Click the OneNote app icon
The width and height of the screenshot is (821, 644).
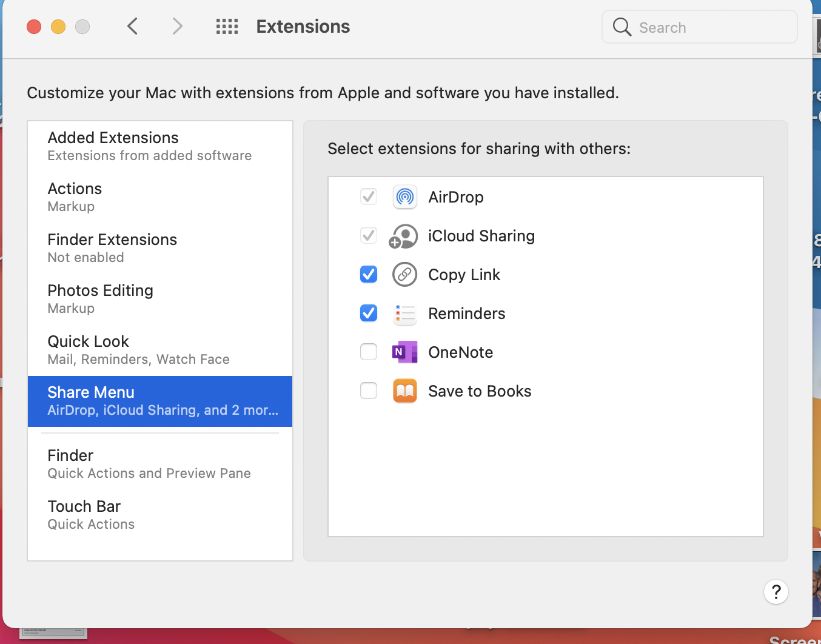[x=405, y=352]
